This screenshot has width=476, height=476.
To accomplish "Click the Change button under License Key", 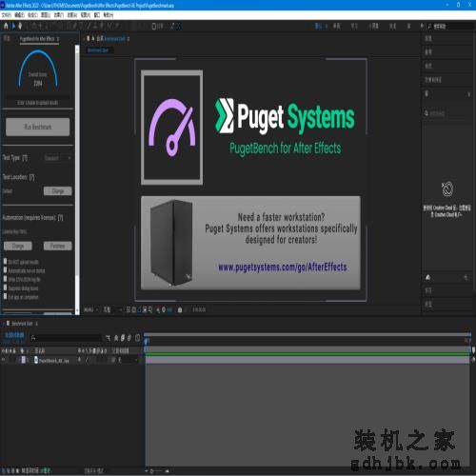I will point(18,246).
